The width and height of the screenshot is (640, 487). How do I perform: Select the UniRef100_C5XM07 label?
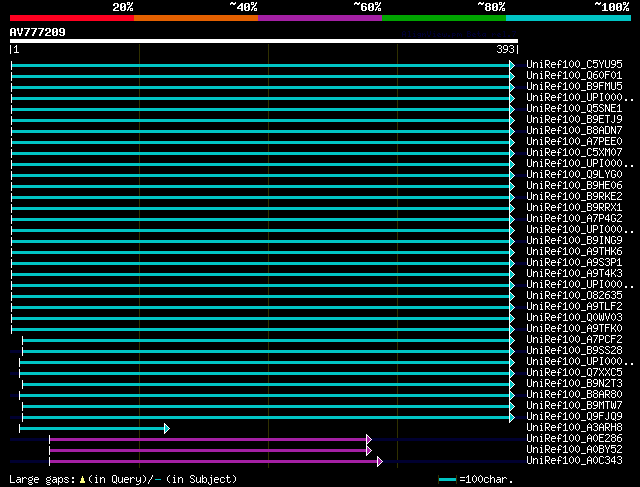[x=574, y=153]
